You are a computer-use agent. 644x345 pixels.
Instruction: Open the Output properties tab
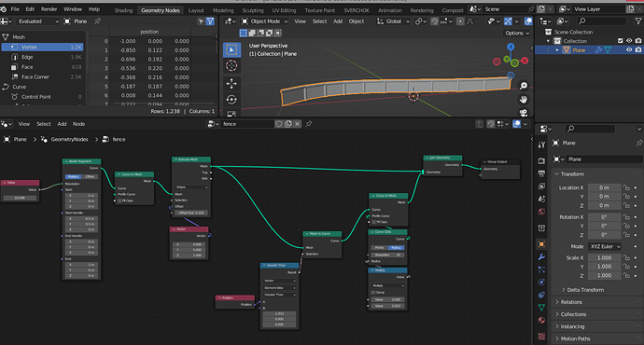541,173
